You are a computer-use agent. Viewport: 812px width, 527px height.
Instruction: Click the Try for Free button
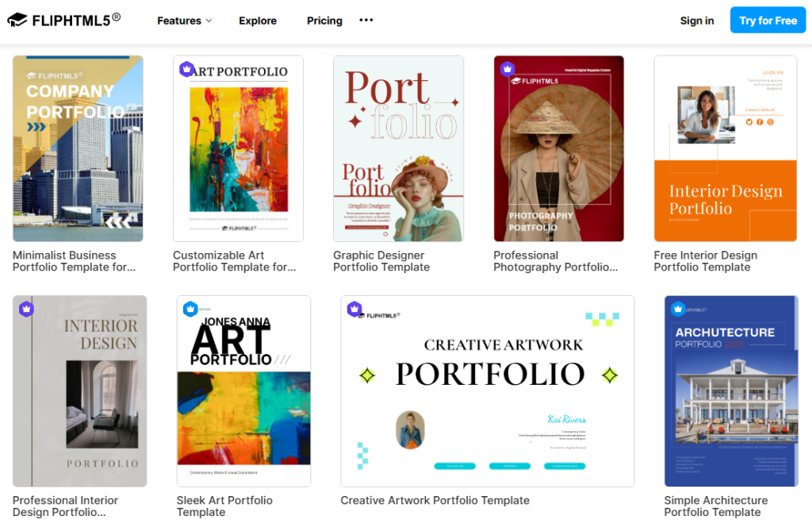coord(768,20)
